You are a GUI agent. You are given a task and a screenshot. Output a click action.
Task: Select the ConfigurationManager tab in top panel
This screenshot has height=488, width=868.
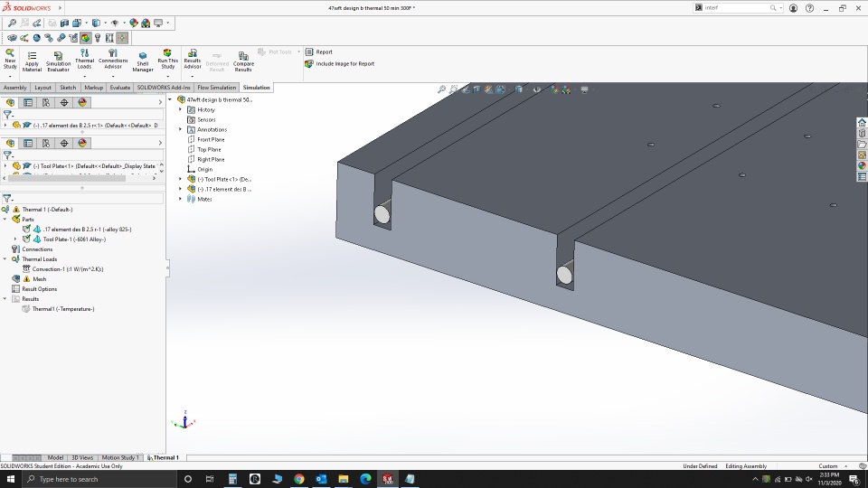(46, 102)
